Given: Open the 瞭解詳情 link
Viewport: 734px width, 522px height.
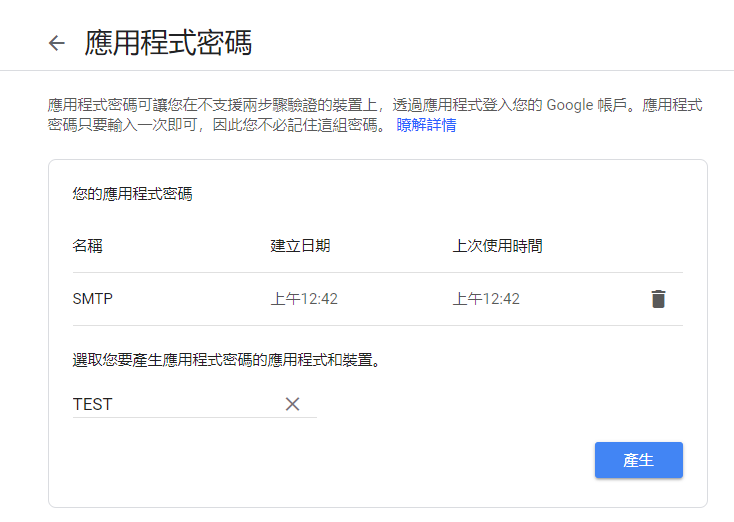Looking at the screenshot, I should click(x=426, y=126).
